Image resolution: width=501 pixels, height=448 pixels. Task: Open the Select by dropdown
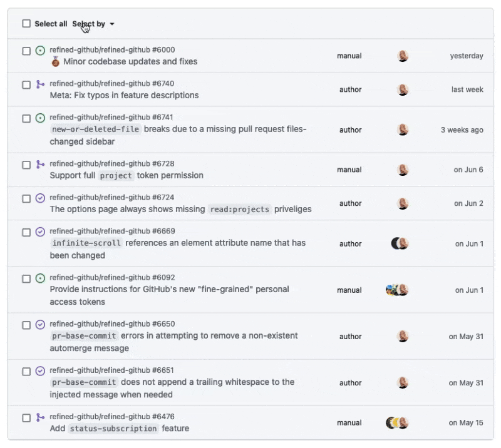click(x=93, y=24)
